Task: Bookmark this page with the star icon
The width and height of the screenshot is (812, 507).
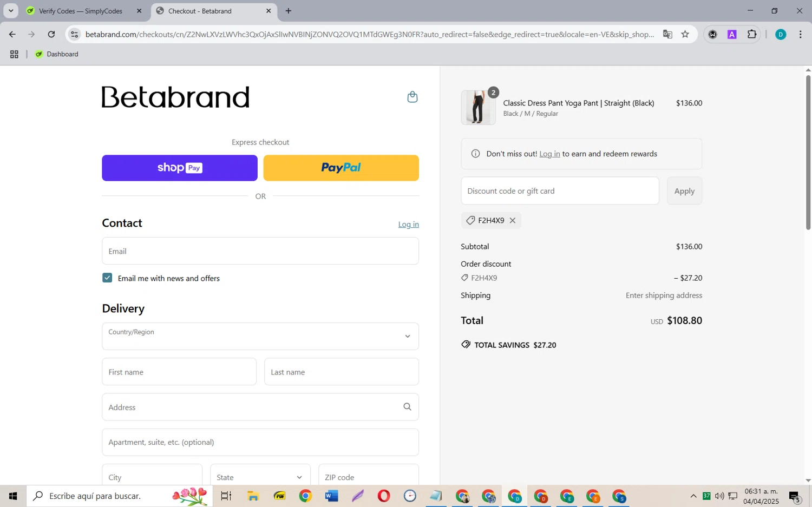Action: [x=685, y=34]
